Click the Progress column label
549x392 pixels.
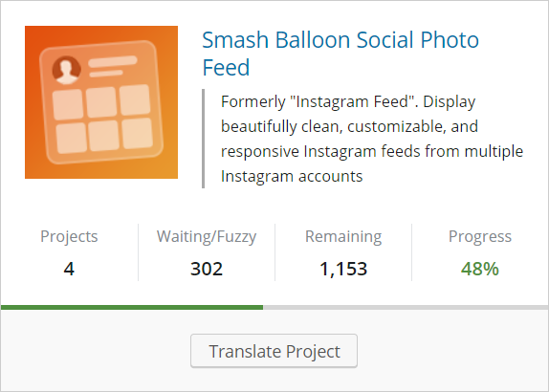(x=480, y=236)
